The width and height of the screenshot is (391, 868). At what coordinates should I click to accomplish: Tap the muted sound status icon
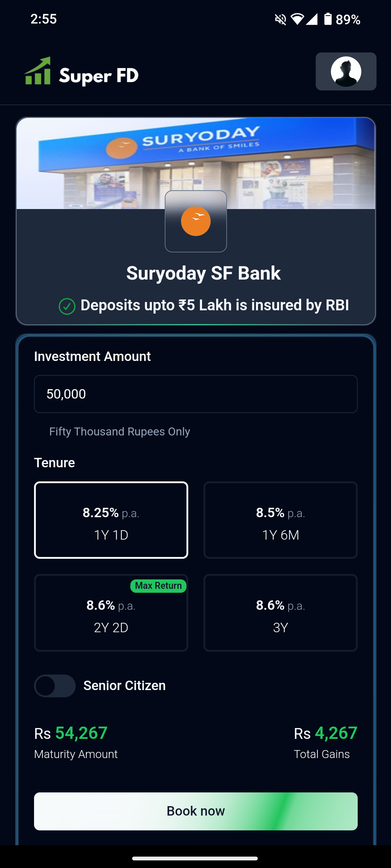pyautogui.click(x=281, y=19)
